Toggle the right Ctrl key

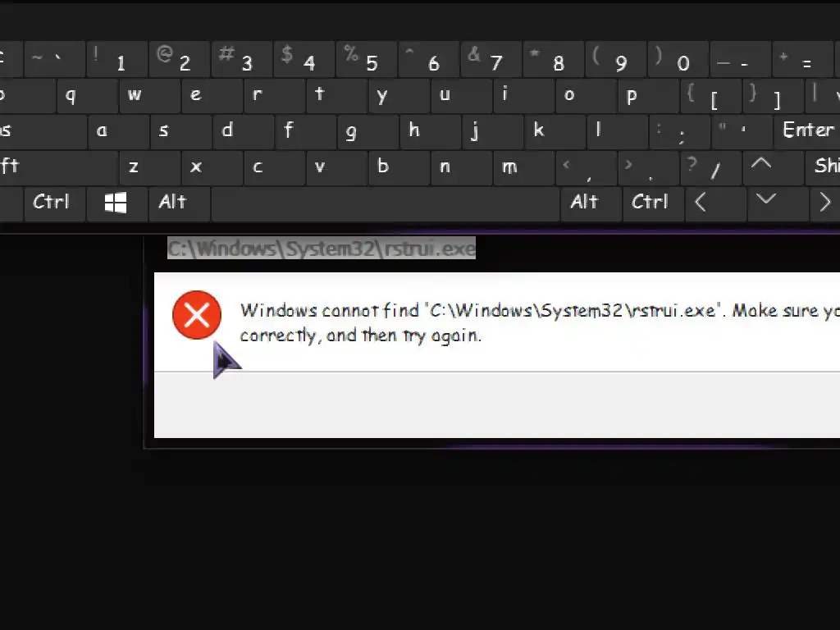pyautogui.click(x=653, y=203)
